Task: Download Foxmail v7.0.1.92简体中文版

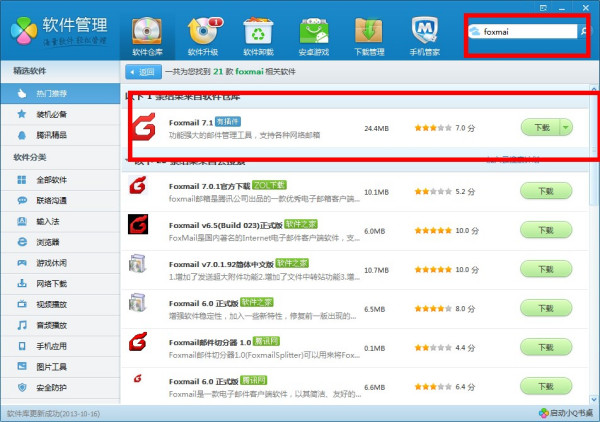Action: coord(546,269)
